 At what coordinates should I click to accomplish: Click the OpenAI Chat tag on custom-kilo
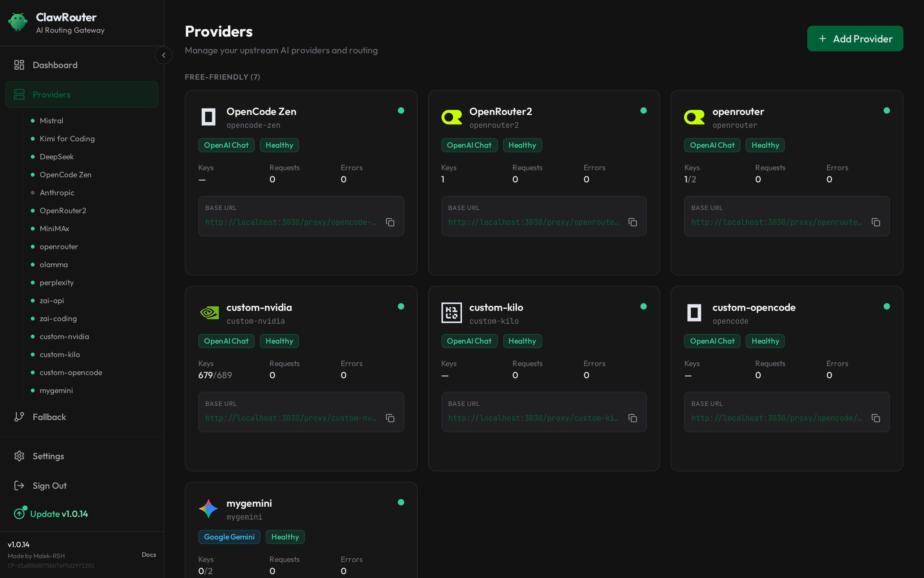(x=469, y=341)
